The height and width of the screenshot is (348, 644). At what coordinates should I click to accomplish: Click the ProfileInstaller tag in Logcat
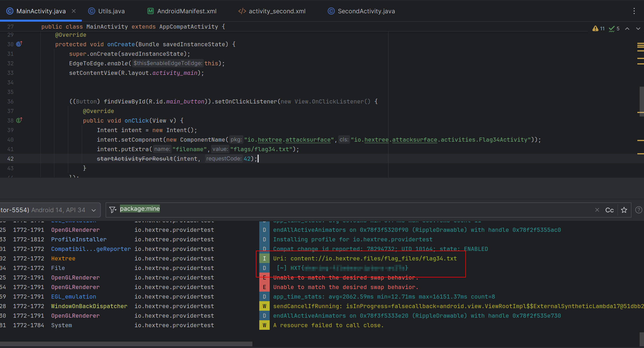point(79,239)
